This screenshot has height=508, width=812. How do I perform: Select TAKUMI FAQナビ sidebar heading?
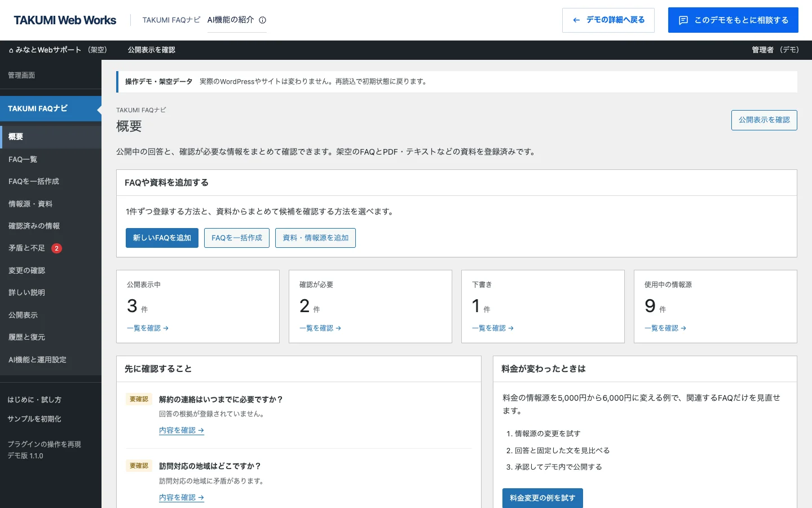click(x=51, y=108)
